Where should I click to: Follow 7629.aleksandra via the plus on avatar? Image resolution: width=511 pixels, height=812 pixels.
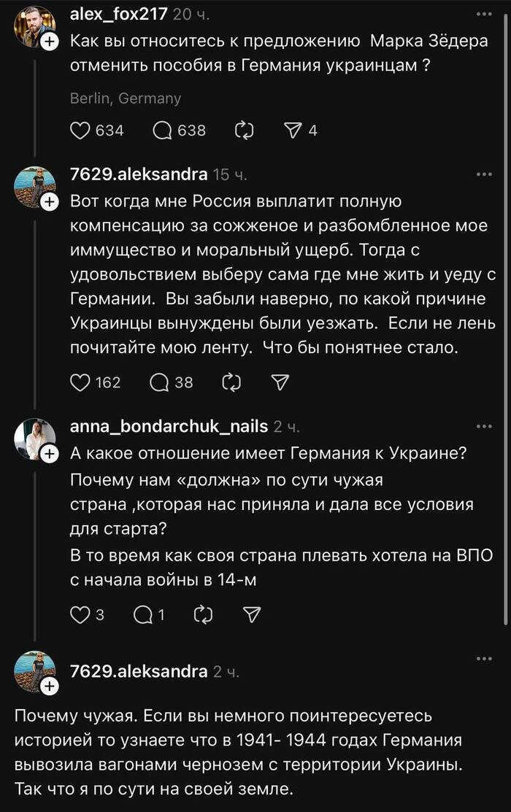click(x=51, y=200)
